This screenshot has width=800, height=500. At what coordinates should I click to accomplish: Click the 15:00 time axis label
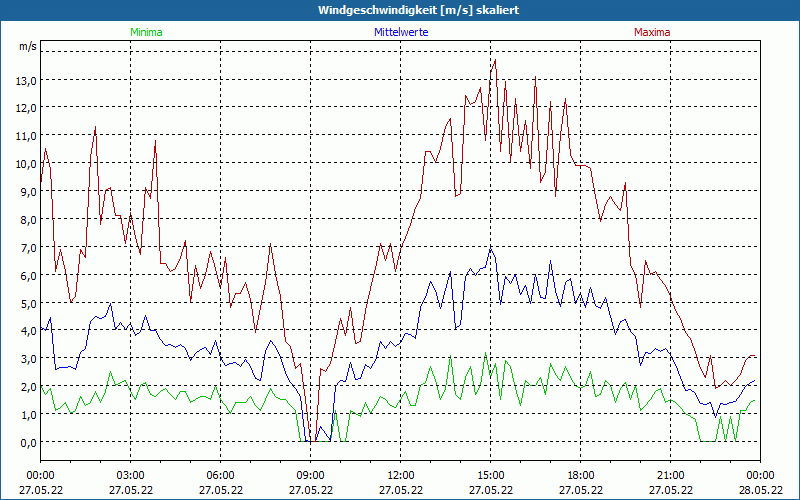tap(490, 476)
